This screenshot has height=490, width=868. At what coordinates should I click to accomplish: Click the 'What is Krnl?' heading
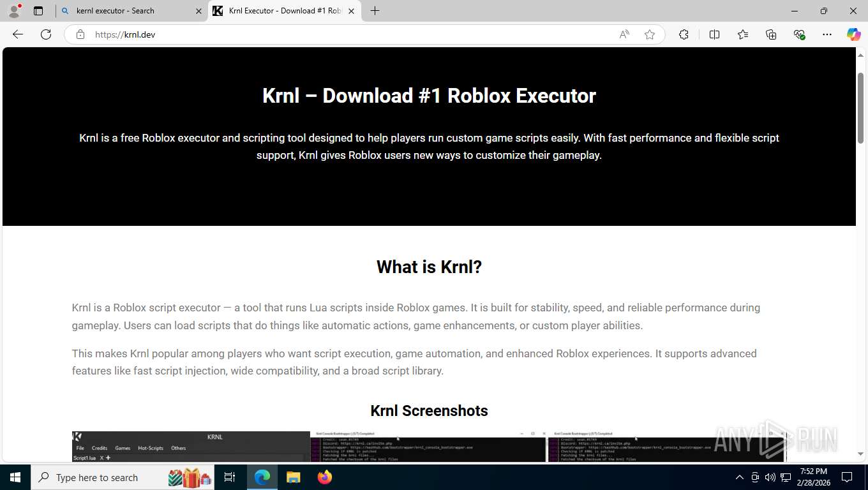point(429,267)
